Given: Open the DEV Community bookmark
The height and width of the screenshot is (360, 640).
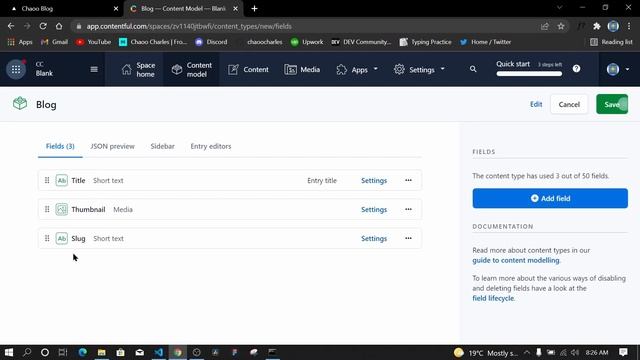Looking at the screenshot, I should pyautogui.click(x=361, y=42).
